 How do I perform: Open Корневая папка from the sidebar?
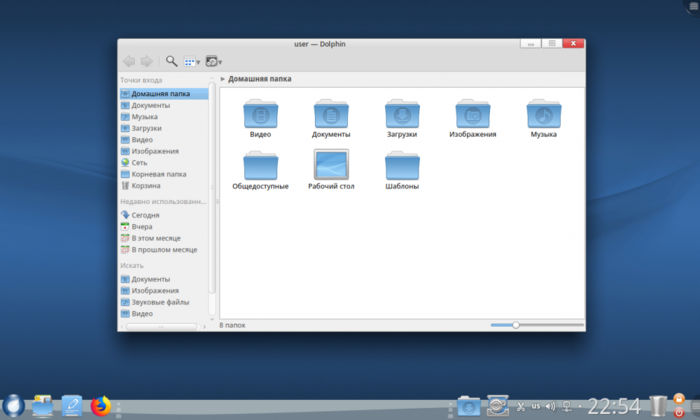click(158, 174)
